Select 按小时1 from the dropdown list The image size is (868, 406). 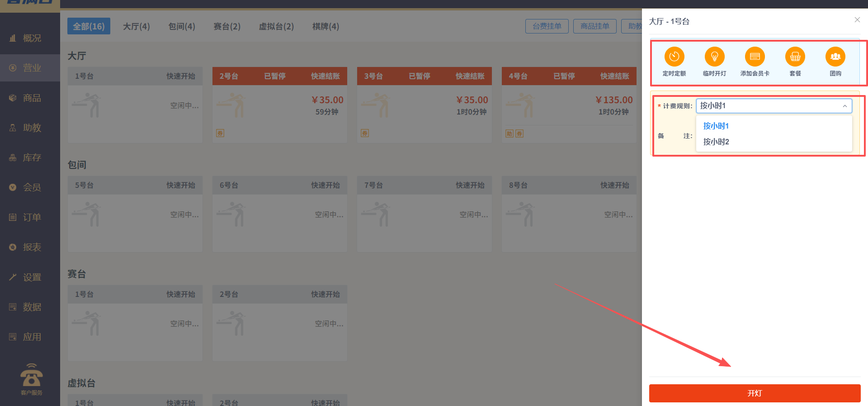[716, 126]
